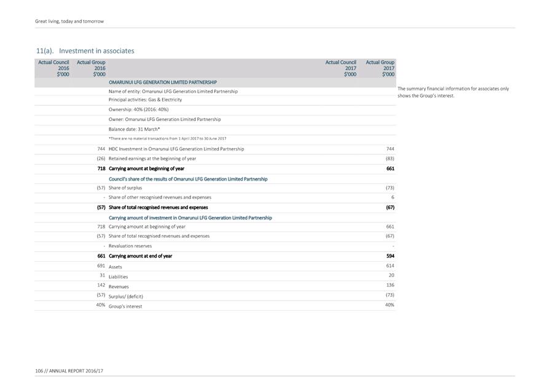This screenshot has height=392, width=550.
Task: Click the '11(a). Investment in associates' heading
Action: click(x=85, y=51)
